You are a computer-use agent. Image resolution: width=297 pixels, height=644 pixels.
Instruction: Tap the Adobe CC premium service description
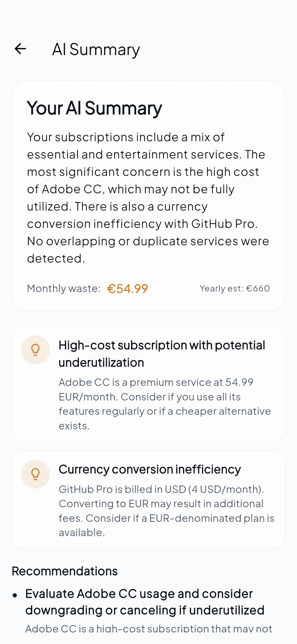165,404
